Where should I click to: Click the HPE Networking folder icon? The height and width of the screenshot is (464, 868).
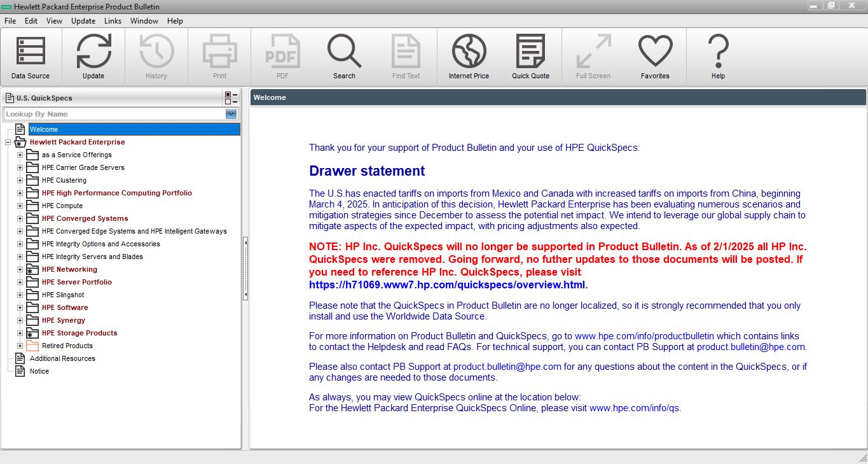32,269
